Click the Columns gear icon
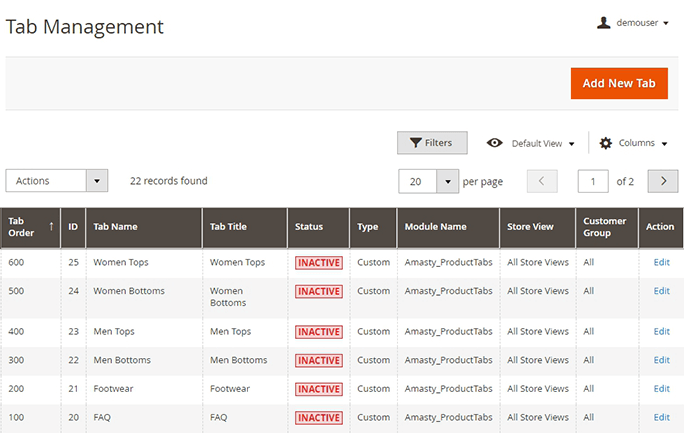The width and height of the screenshot is (684, 433). [x=605, y=143]
